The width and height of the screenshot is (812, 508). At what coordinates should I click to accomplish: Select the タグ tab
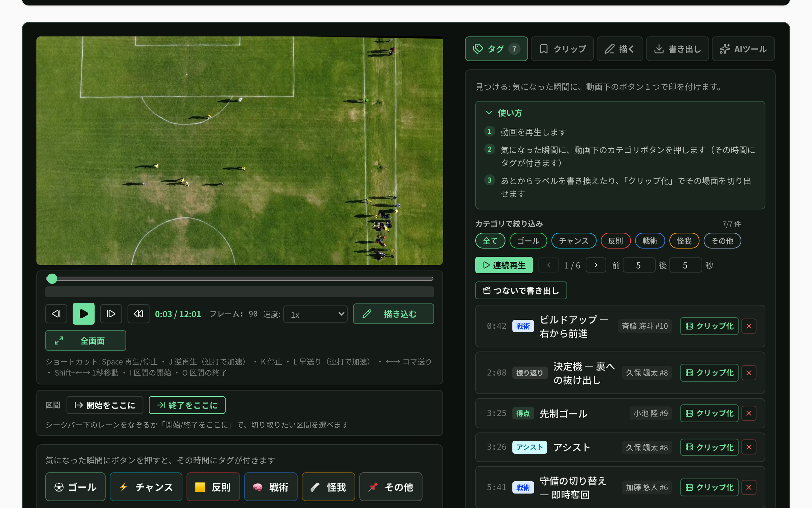click(x=496, y=49)
